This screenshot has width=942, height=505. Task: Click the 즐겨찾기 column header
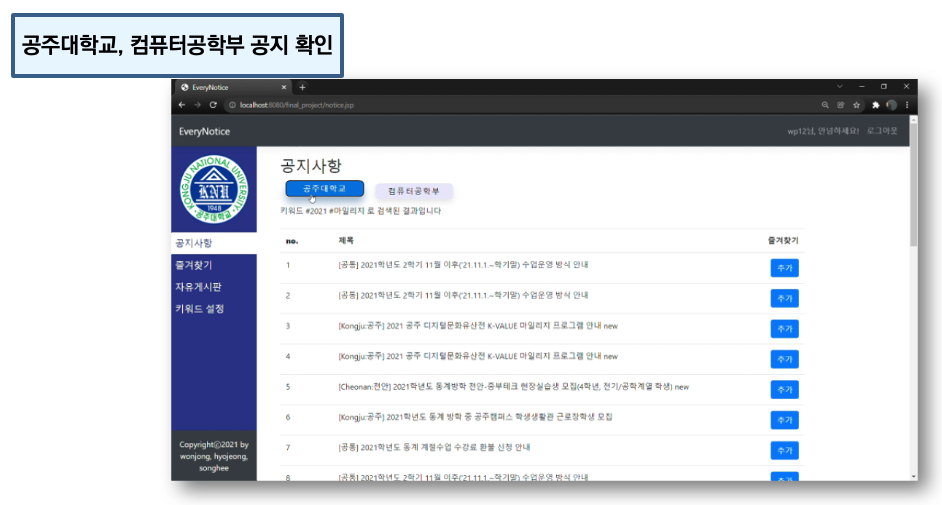[783, 241]
